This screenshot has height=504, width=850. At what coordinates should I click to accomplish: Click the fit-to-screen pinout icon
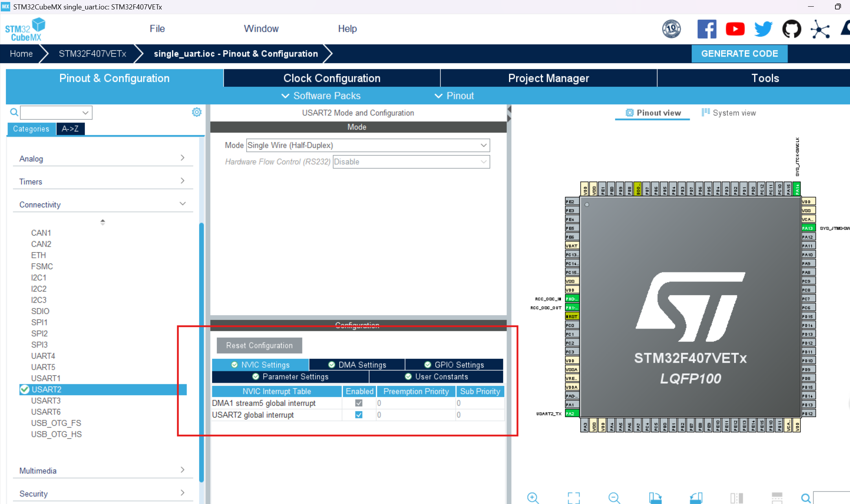(x=573, y=498)
